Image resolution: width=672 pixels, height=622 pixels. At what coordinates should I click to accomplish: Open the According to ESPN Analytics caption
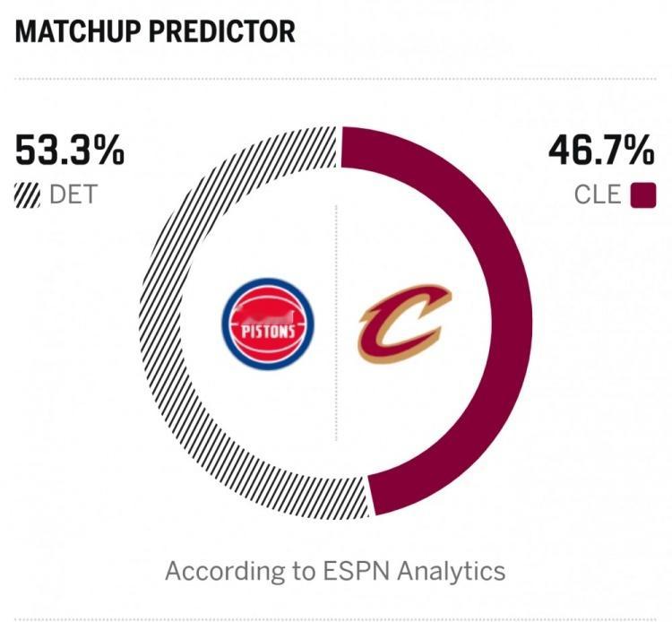[335, 571]
